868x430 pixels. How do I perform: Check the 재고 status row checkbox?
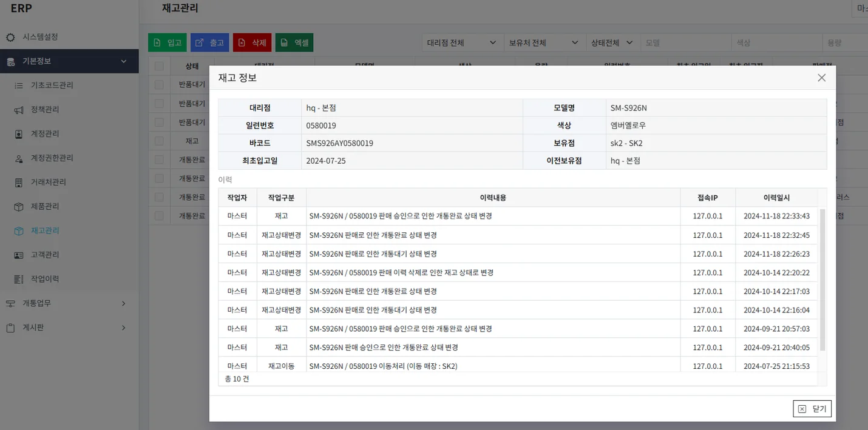(x=159, y=141)
